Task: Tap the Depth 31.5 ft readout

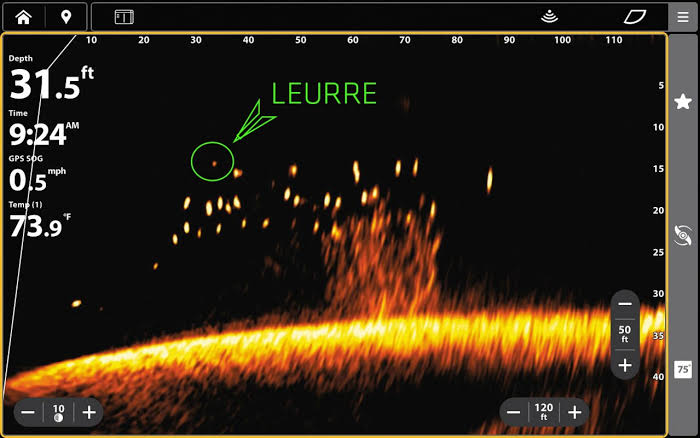Action: click(51, 78)
